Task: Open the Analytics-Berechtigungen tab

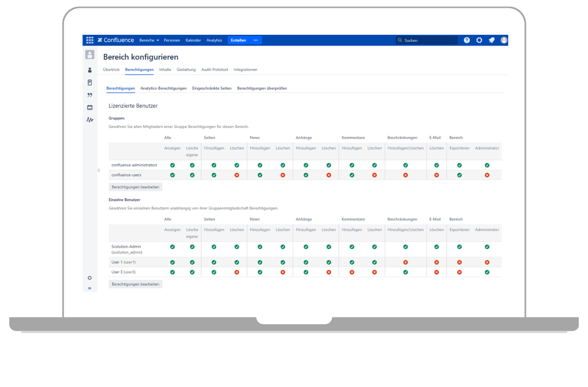Action: (x=163, y=88)
